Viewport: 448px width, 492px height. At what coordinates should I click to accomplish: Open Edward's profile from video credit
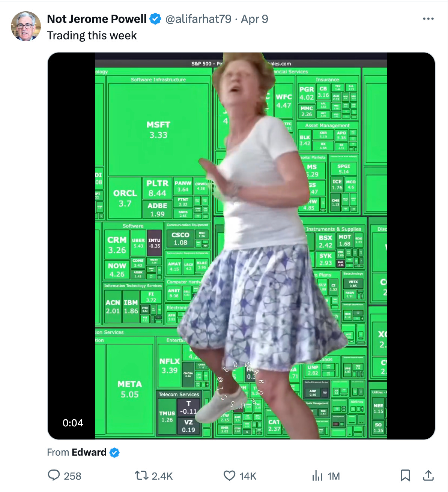(89, 452)
